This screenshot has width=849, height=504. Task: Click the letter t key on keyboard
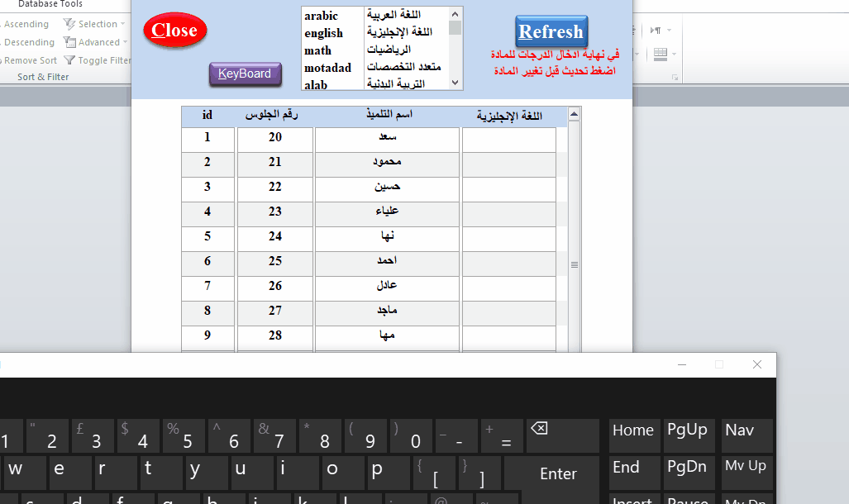(x=161, y=473)
